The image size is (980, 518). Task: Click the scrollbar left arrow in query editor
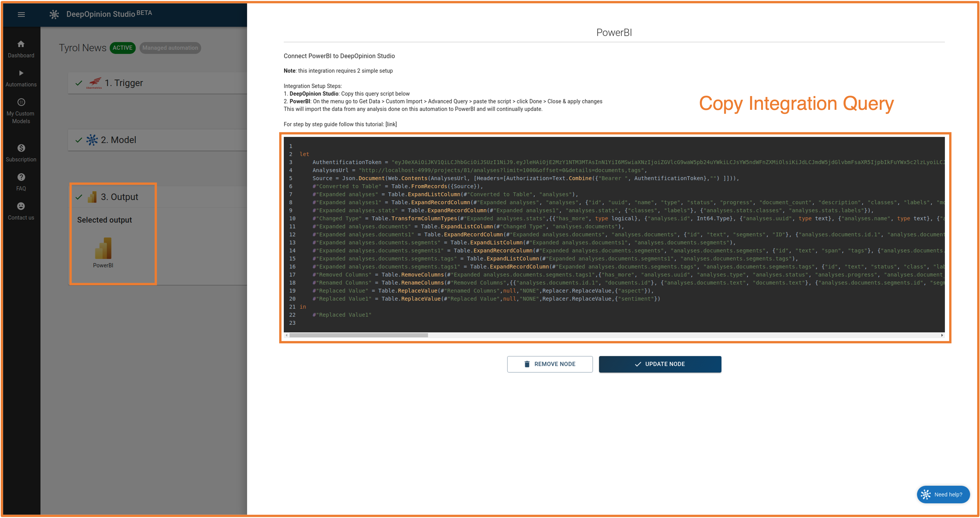point(286,335)
